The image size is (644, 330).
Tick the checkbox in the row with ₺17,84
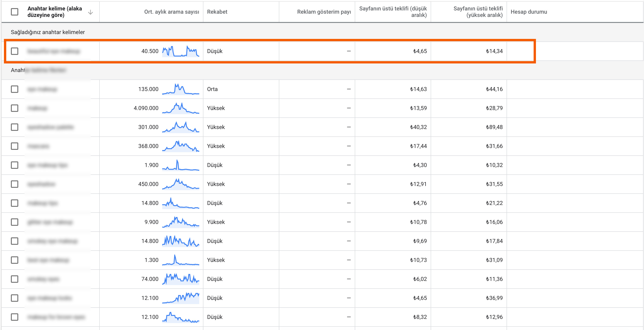(x=15, y=241)
